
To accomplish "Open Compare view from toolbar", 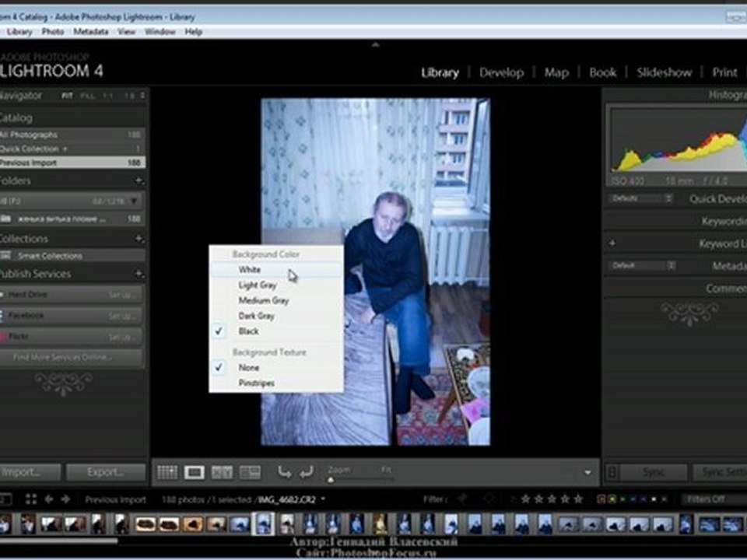I will pyautogui.click(x=222, y=472).
